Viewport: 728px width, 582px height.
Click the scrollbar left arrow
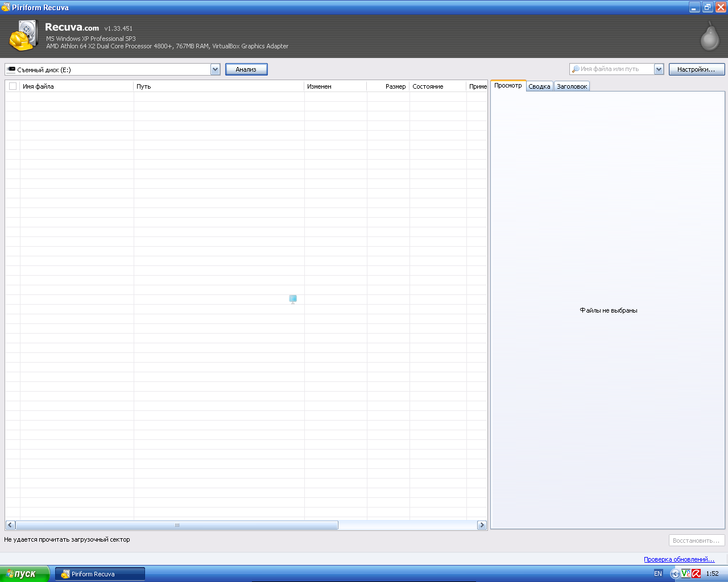coord(10,525)
